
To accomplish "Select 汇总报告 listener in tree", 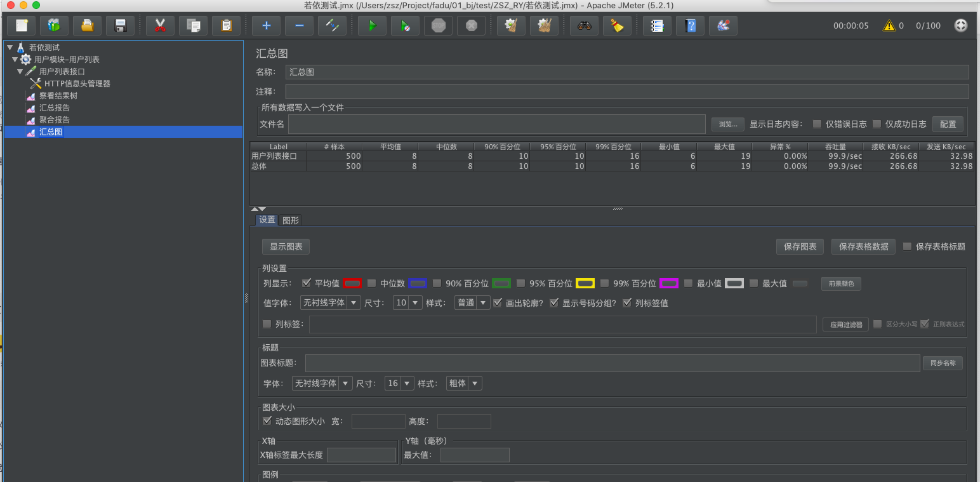I will pos(55,107).
